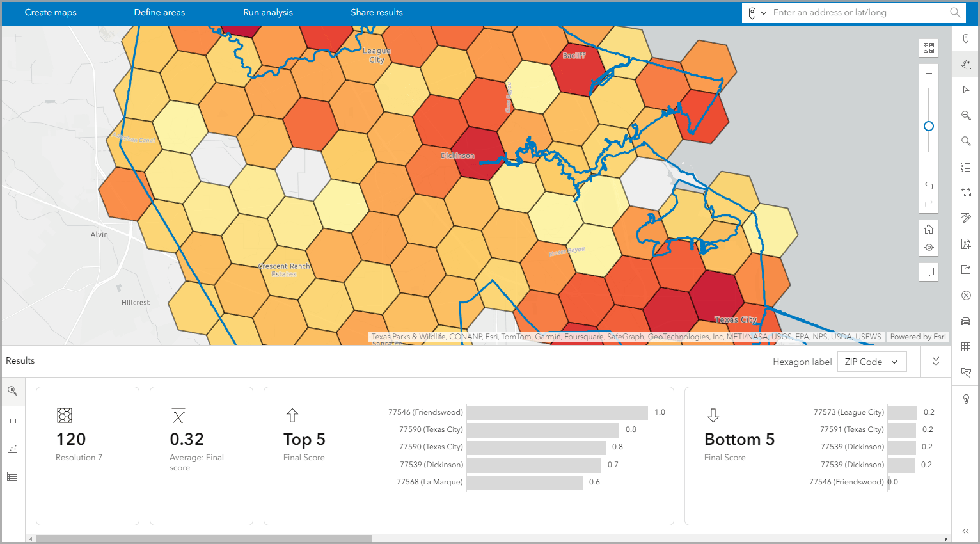
Task: Open the data table view in Results
Action: pyautogui.click(x=12, y=476)
